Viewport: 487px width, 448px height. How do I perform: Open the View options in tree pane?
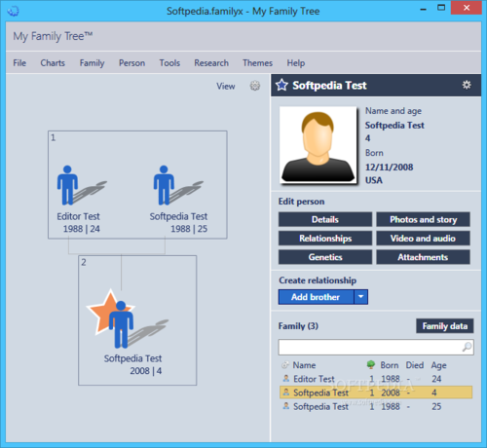coord(226,86)
